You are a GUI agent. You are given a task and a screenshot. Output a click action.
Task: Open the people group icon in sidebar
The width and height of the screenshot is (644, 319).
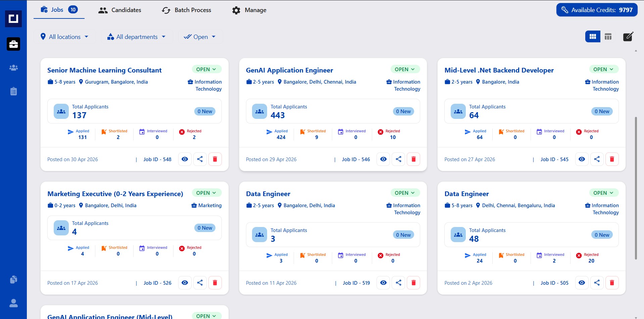coord(13,68)
